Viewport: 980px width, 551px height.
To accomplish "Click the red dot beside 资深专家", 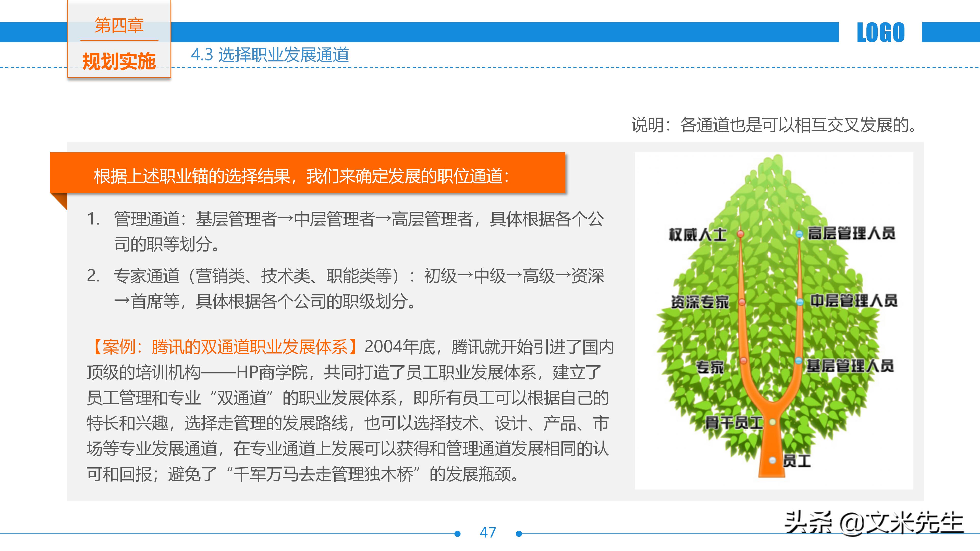I will 742,302.
